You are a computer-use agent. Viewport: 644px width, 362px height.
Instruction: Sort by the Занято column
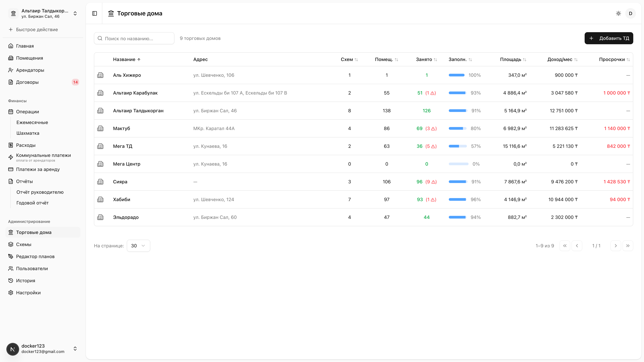[426, 59]
